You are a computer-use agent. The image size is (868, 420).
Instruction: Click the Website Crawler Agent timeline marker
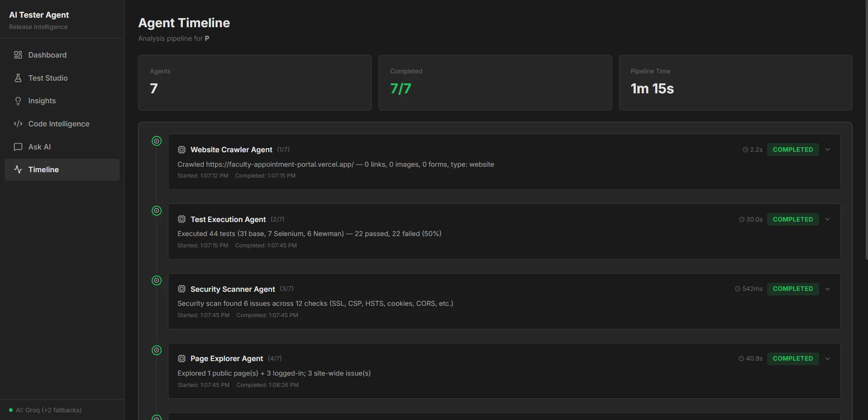157,141
